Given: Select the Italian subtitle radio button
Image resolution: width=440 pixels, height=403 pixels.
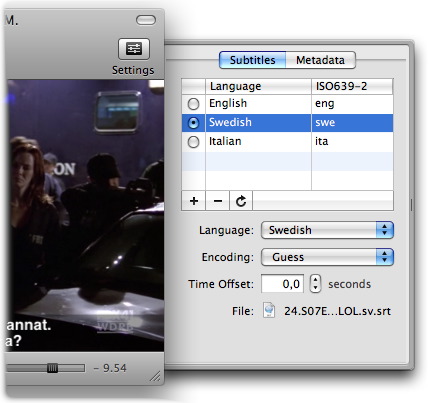Looking at the screenshot, I should (193, 142).
